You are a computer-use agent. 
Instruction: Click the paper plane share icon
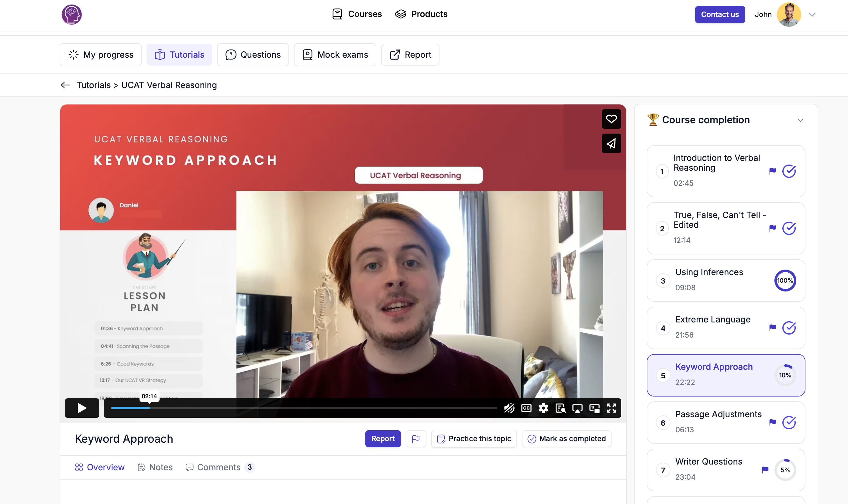tap(611, 143)
